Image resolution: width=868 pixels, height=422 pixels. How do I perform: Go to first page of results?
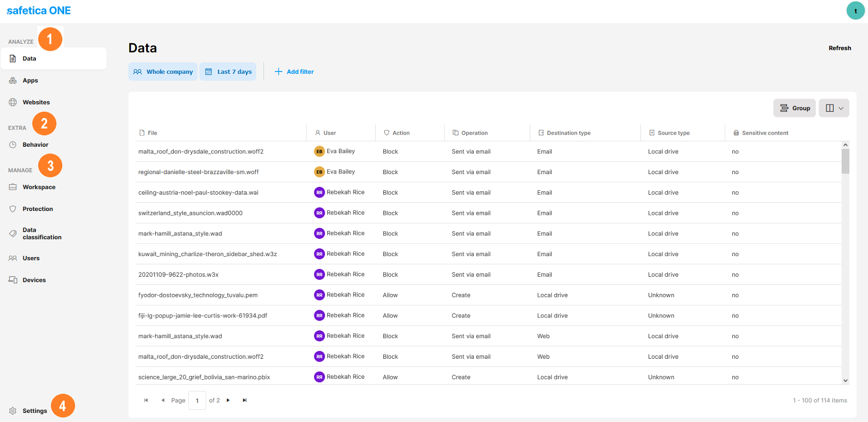pos(146,400)
